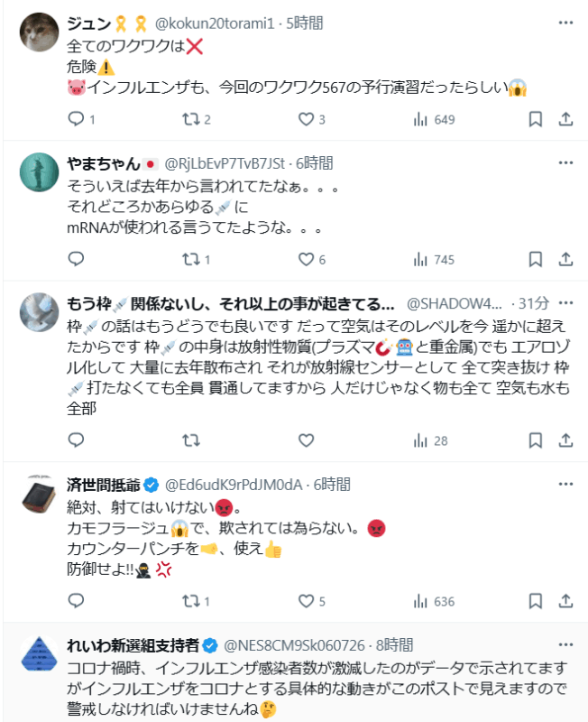Bookmark ジュン's tweet

point(535,119)
